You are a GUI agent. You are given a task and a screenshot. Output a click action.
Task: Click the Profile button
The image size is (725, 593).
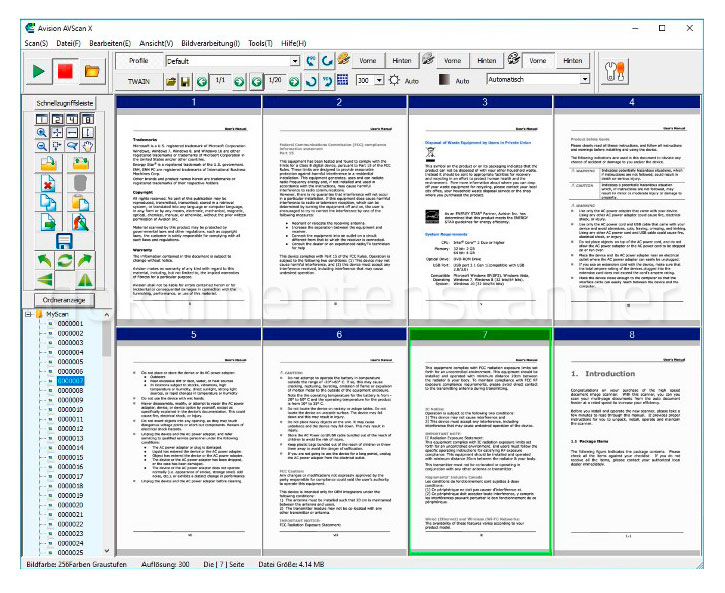tap(139, 61)
